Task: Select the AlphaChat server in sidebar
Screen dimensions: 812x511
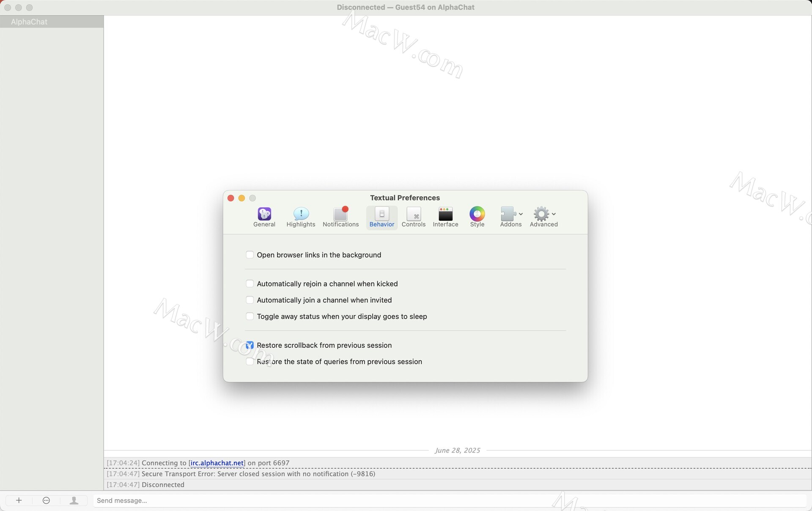Action: [52, 22]
